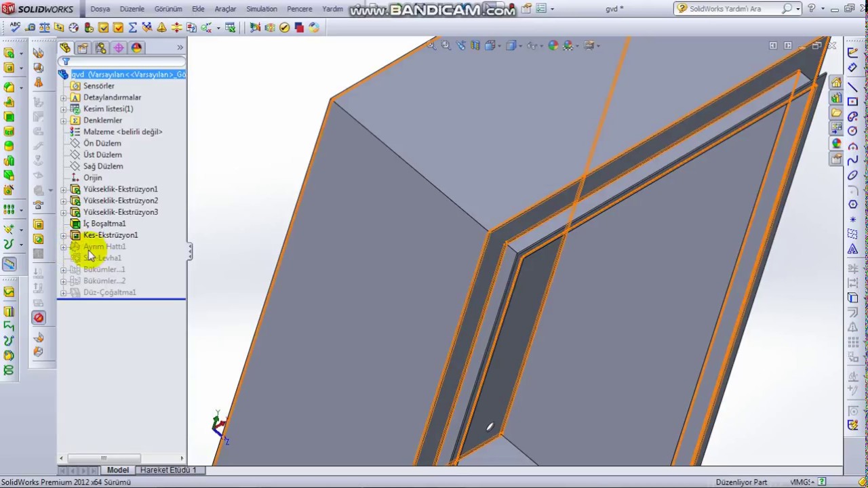The width and height of the screenshot is (868, 488).
Task: Open the Simulation menu
Action: (261, 9)
